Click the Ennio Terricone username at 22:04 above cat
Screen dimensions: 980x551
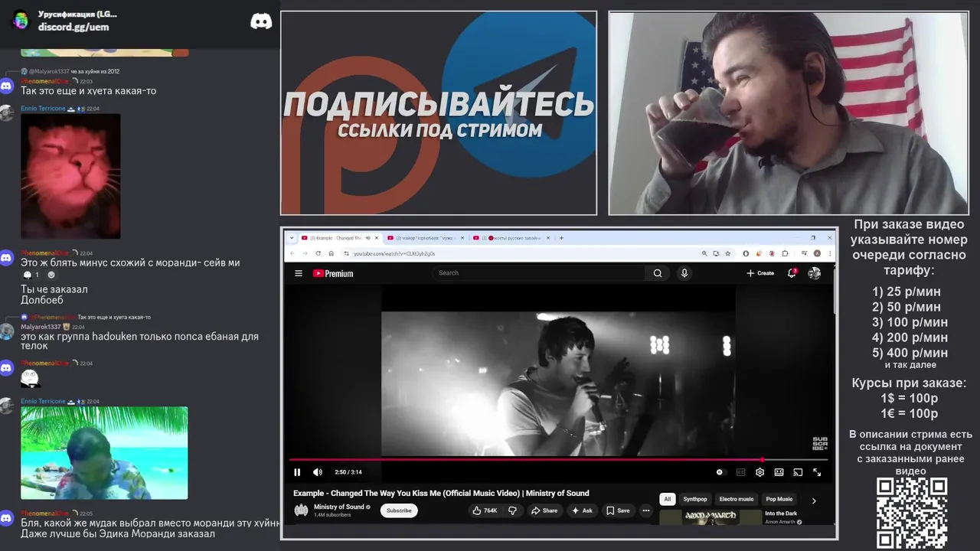[x=43, y=109]
